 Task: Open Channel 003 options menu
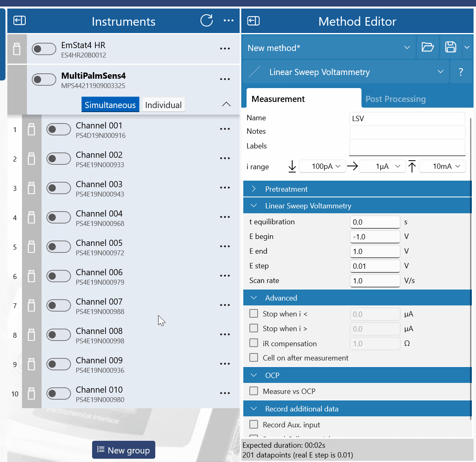(225, 188)
